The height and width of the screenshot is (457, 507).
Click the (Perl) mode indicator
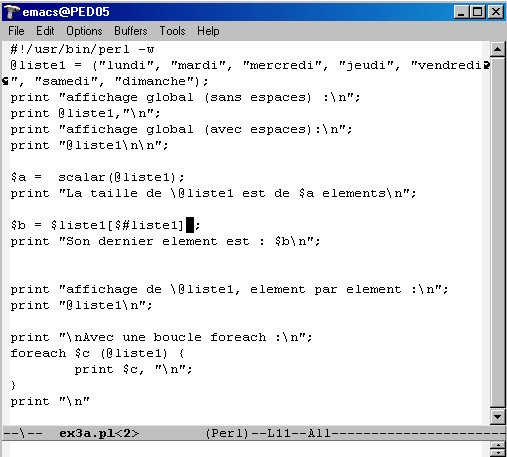click(227, 433)
